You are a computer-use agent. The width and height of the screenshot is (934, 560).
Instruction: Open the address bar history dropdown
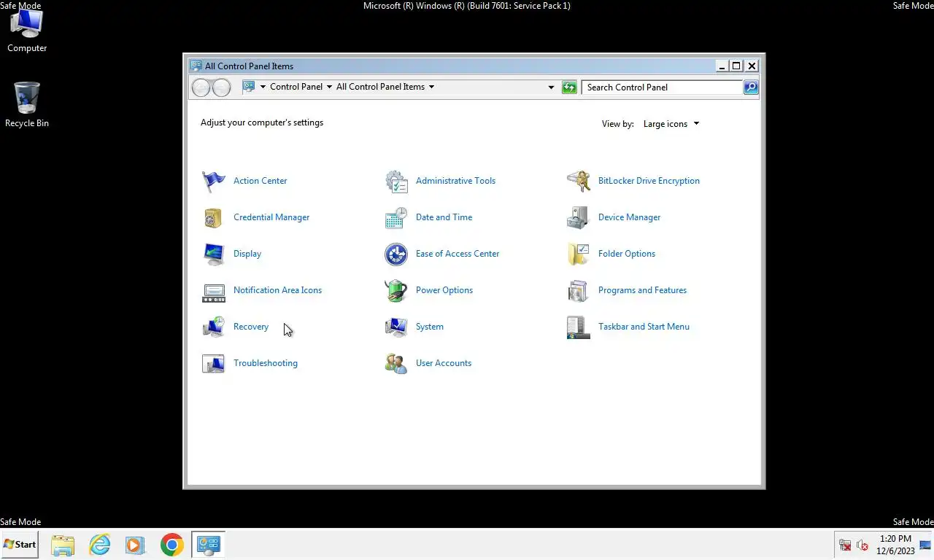[551, 87]
